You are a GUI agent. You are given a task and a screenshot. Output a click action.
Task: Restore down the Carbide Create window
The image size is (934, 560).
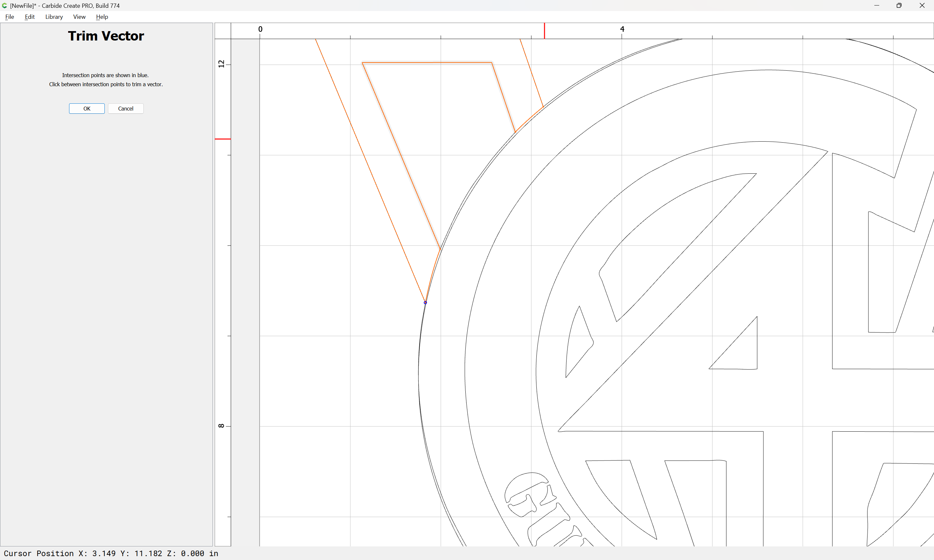[899, 6]
